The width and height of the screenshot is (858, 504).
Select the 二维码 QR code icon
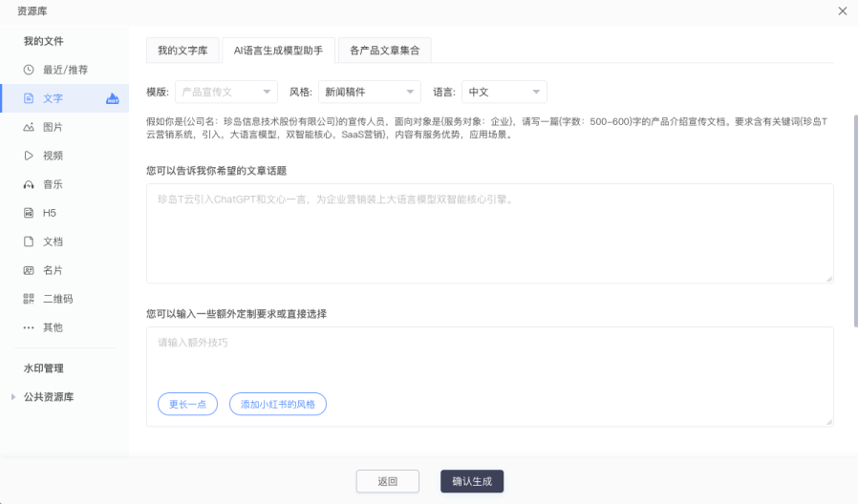29,299
